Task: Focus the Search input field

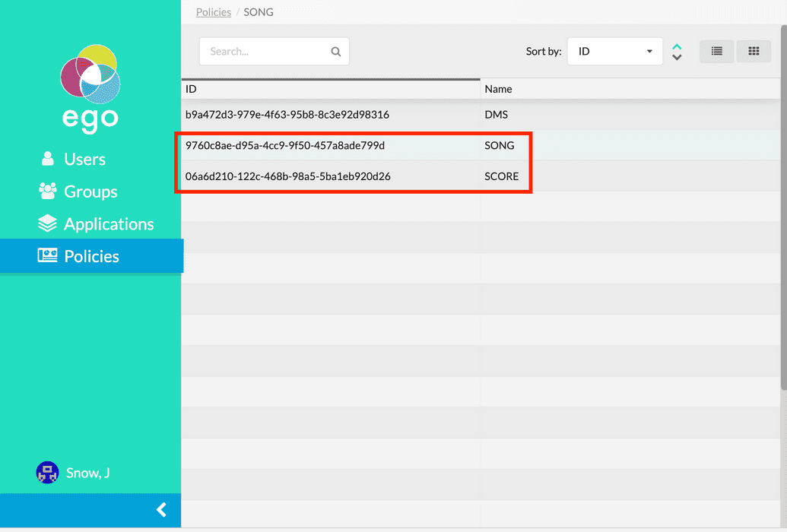Action: tap(266, 52)
